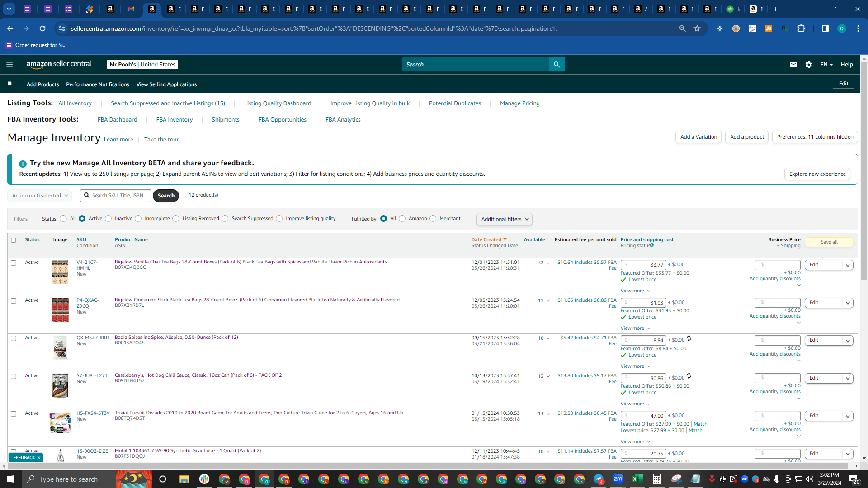Open the settings gear icon
Viewport: 868px width, 488px height.
coord(809,65)
